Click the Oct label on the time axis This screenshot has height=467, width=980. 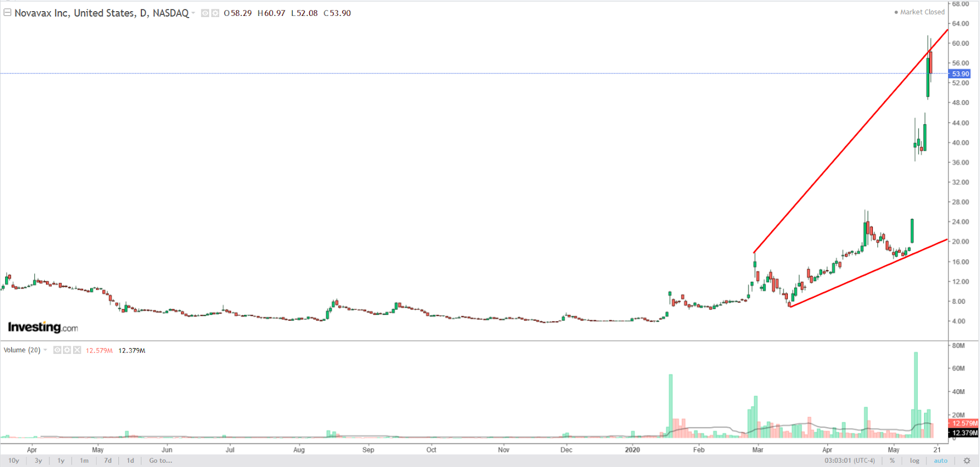(431, 450)
